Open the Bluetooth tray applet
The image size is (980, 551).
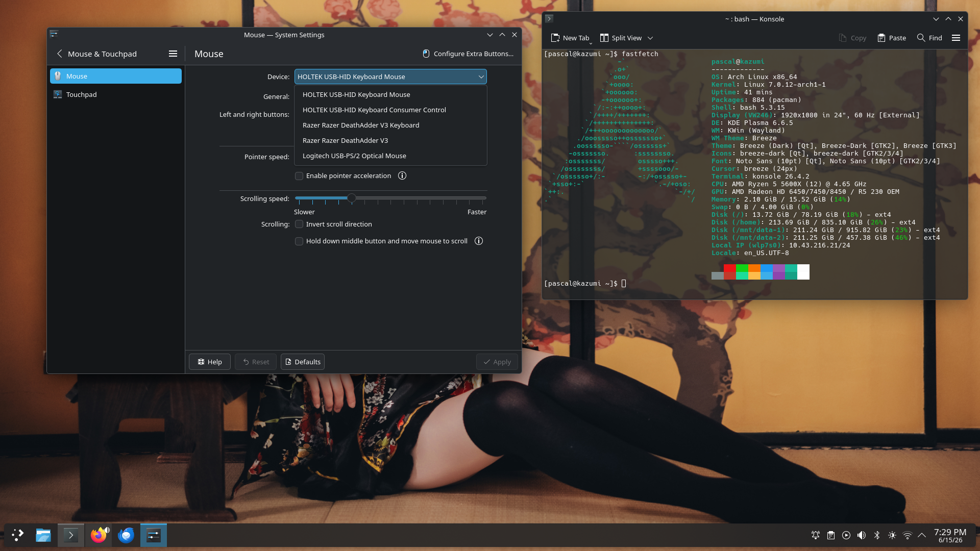[877, 535]
